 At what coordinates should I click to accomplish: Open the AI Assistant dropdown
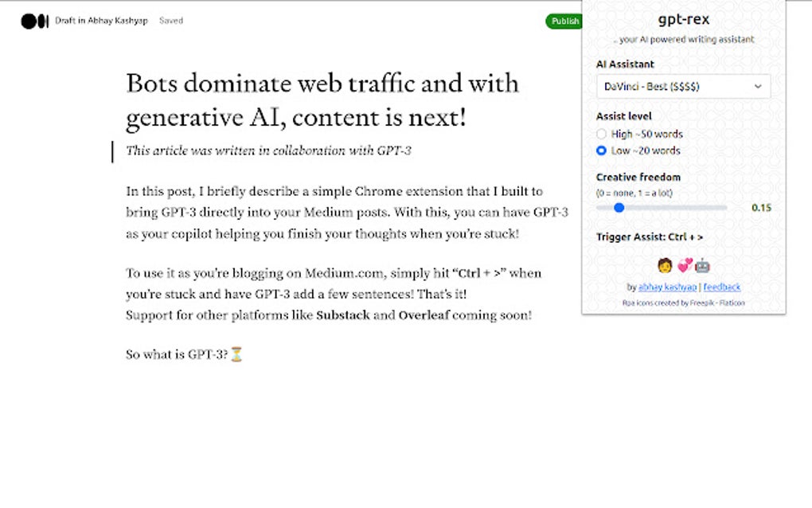tap(683, 86)
